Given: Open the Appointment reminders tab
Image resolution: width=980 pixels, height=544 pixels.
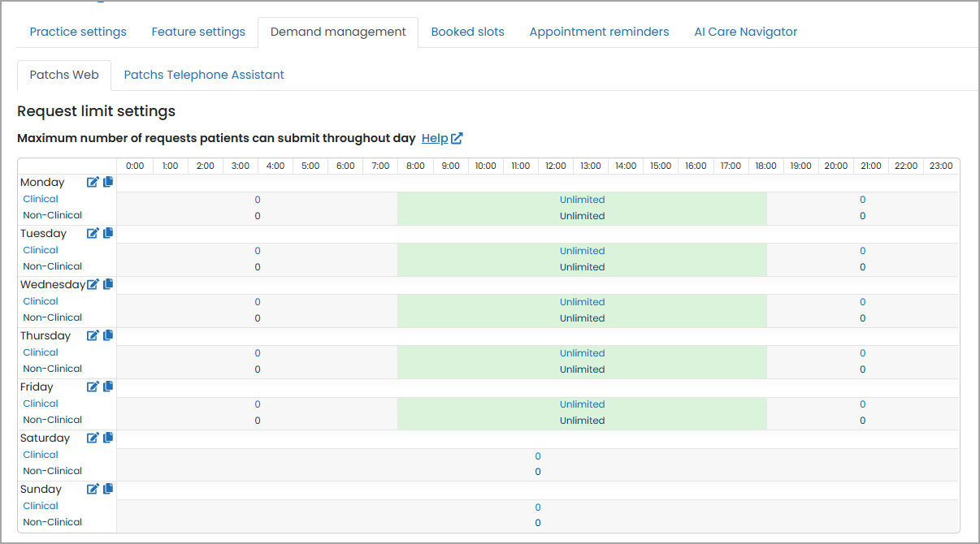Looking at the screenshot, I should pos(599,32).
